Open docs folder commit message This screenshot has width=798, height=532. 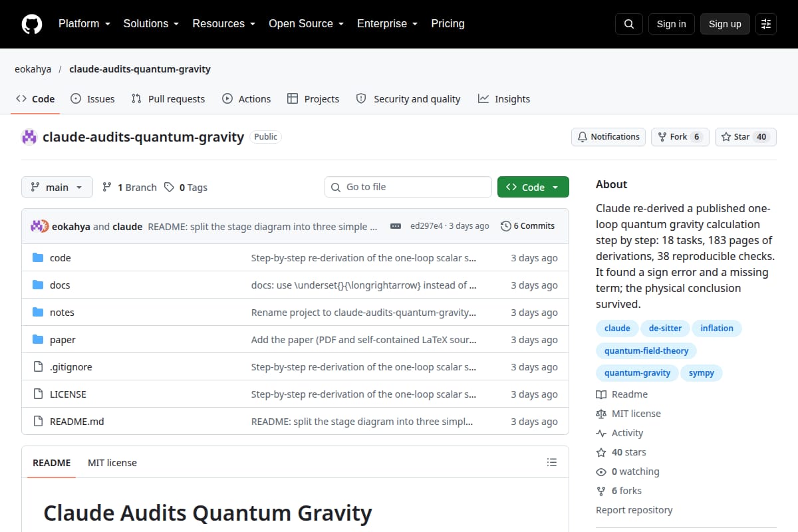(364, 285)
